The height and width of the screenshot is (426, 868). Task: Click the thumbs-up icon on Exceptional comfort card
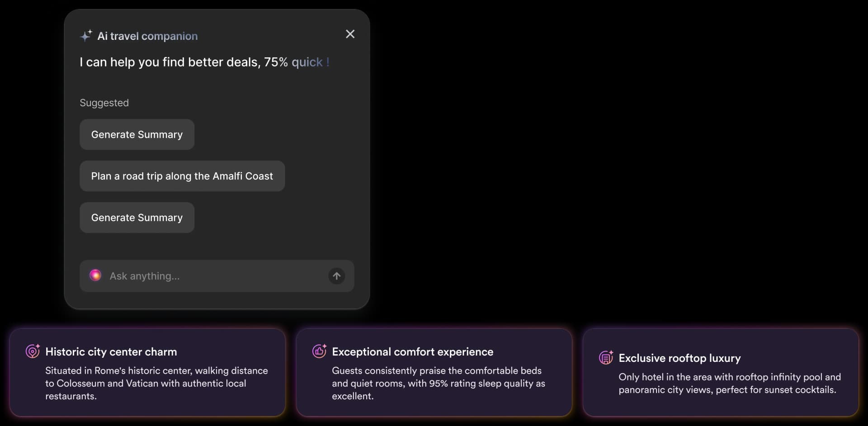(x=319, y=351)
